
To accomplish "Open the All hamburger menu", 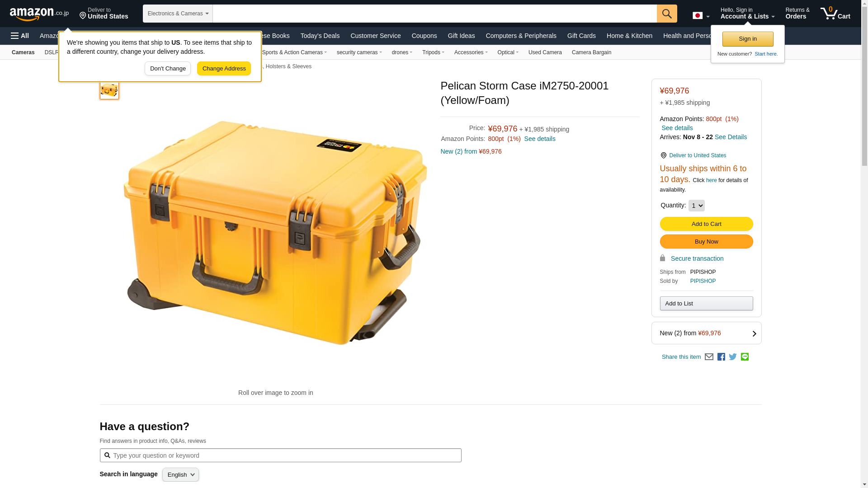I will click(20, 36).
